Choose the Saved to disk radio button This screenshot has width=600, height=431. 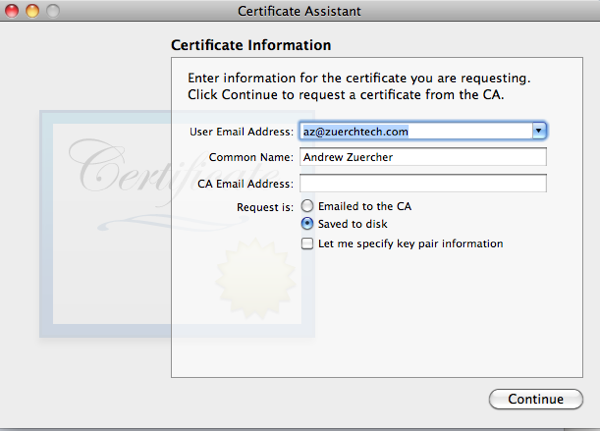(307, 224)
